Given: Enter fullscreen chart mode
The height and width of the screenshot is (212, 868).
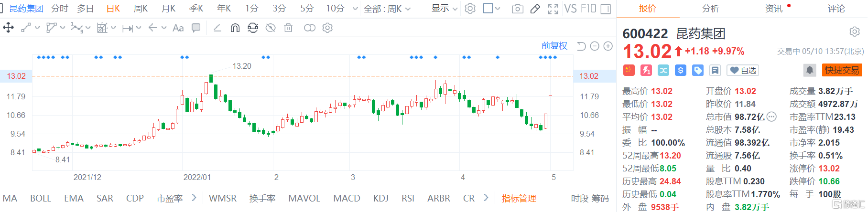Looking at the screenshot, I should coord(553,9).
